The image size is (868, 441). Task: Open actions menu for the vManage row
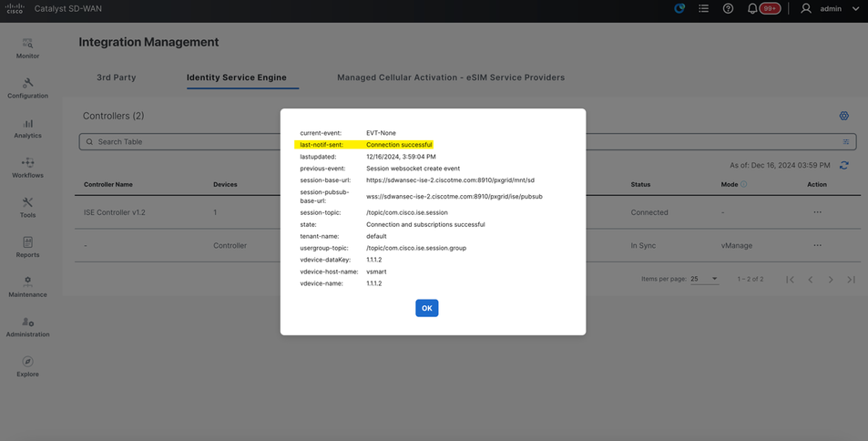[x=817, y=245]
